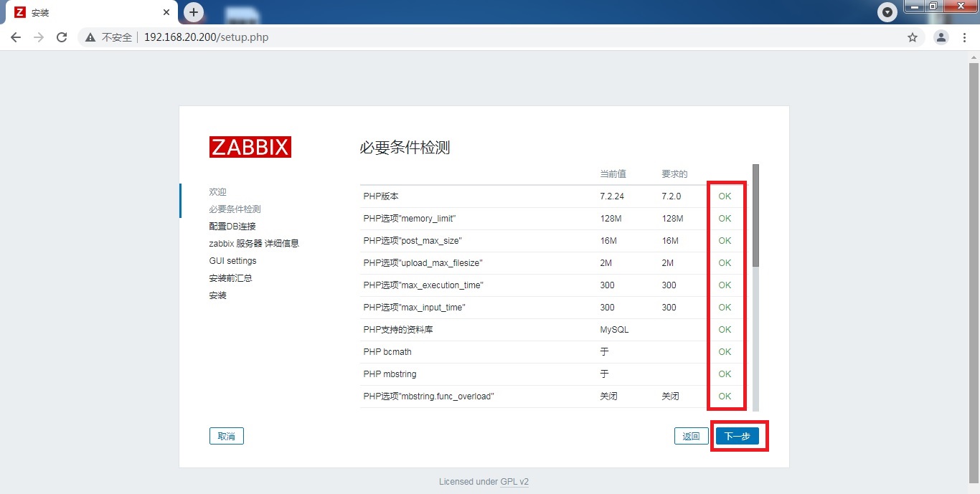Click the requirements list scrollbar thumb

(x=755, y=215)
